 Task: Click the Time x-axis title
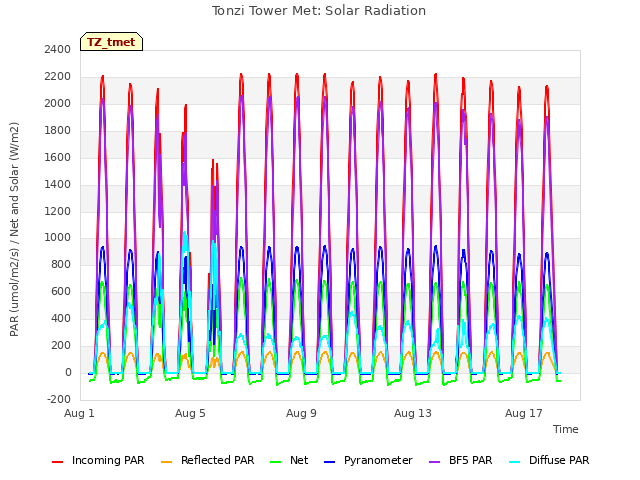(x=566, y=429)
